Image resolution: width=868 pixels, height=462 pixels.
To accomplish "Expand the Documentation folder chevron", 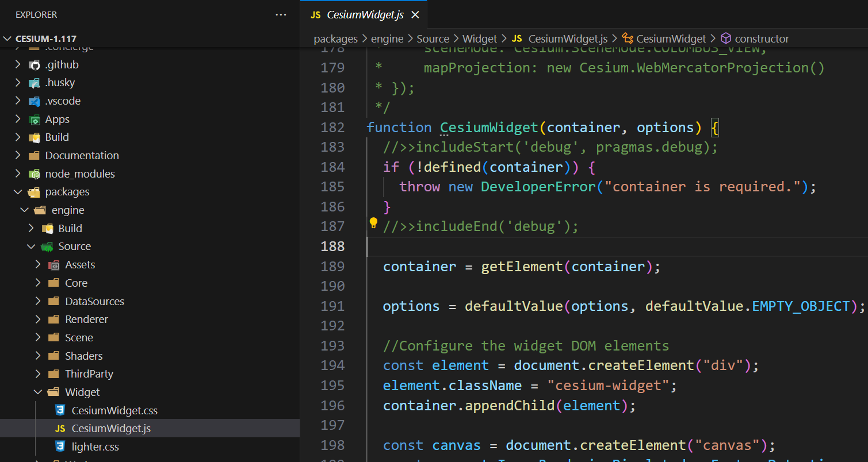I will [18, 156].
